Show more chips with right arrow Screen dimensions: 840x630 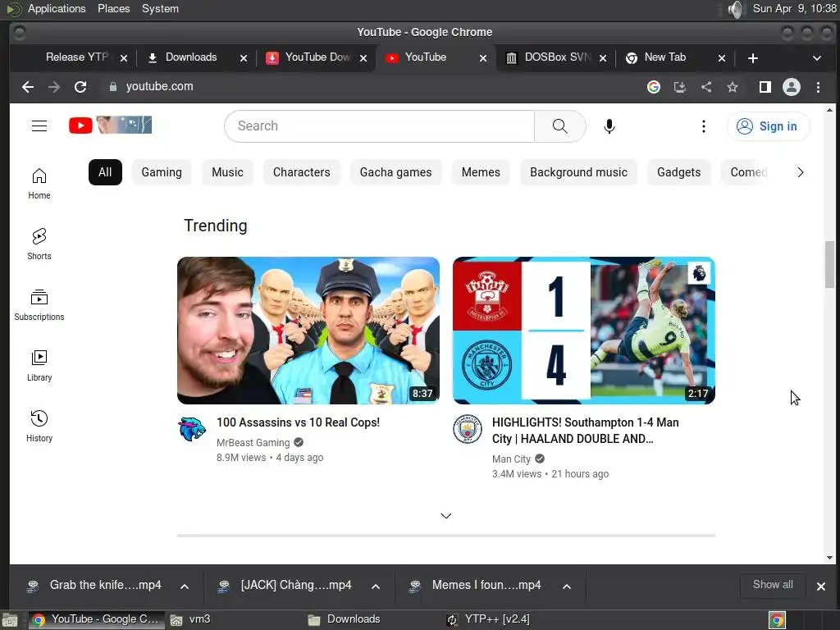click(x=801, y=172)
